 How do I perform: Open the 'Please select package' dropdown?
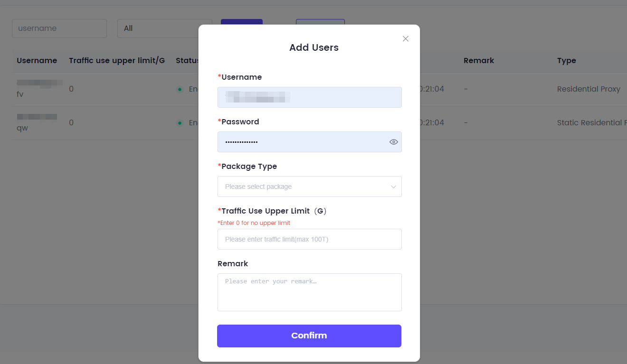click(x=309, y=187)
